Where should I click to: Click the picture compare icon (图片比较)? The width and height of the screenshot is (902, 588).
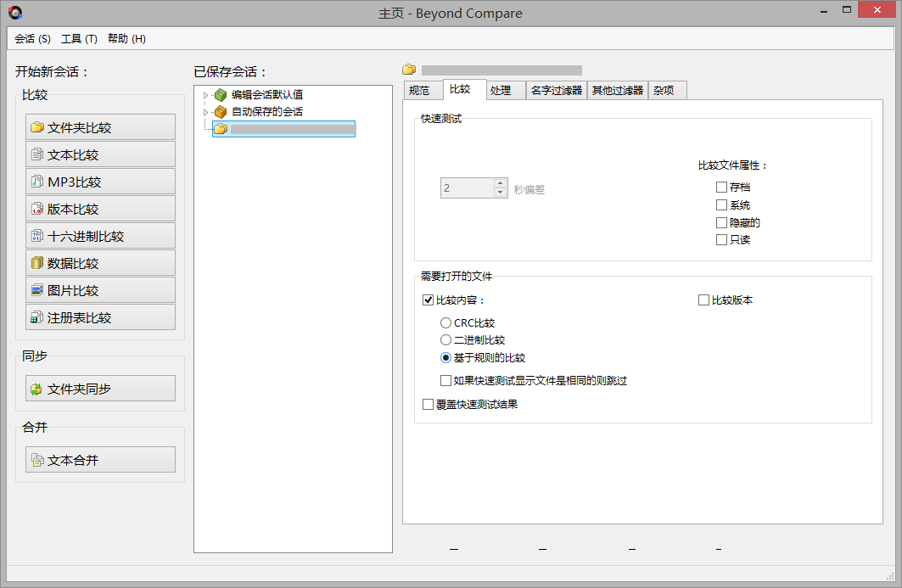click(36, 291)
